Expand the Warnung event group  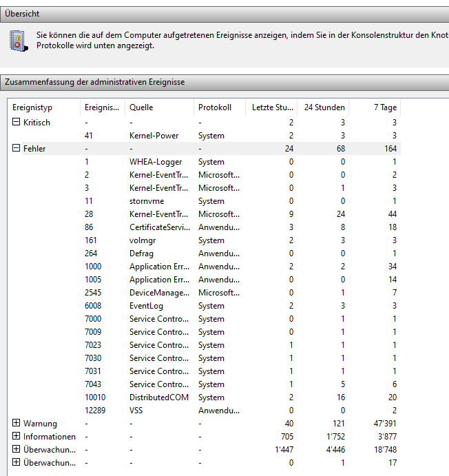(16, 423)
